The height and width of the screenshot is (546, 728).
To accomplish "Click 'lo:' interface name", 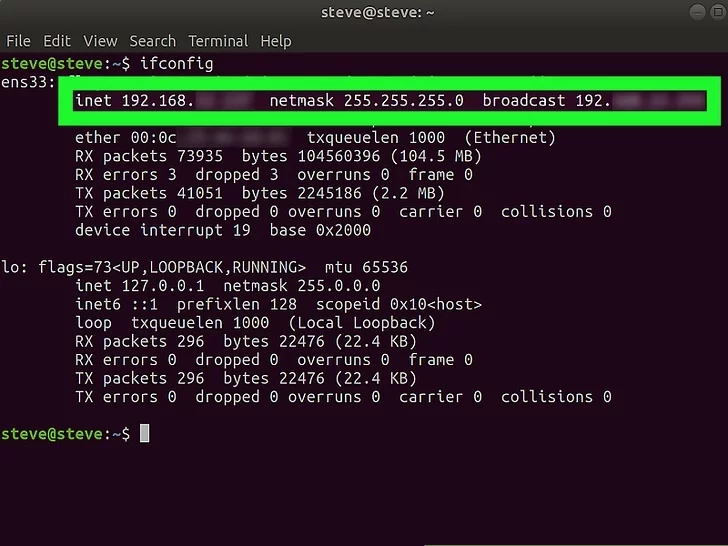I will (x=14, y=267).
